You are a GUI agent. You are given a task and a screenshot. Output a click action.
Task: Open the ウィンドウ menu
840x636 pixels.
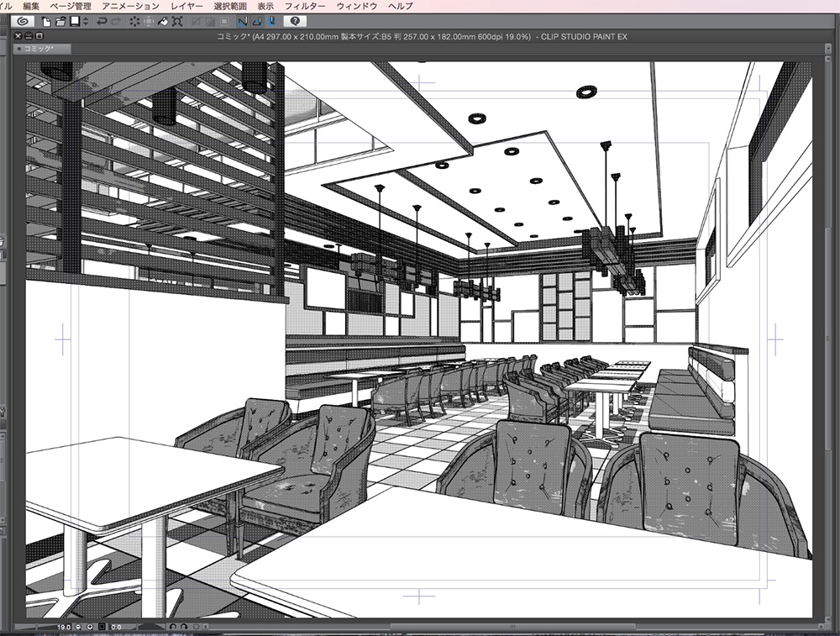357,7
